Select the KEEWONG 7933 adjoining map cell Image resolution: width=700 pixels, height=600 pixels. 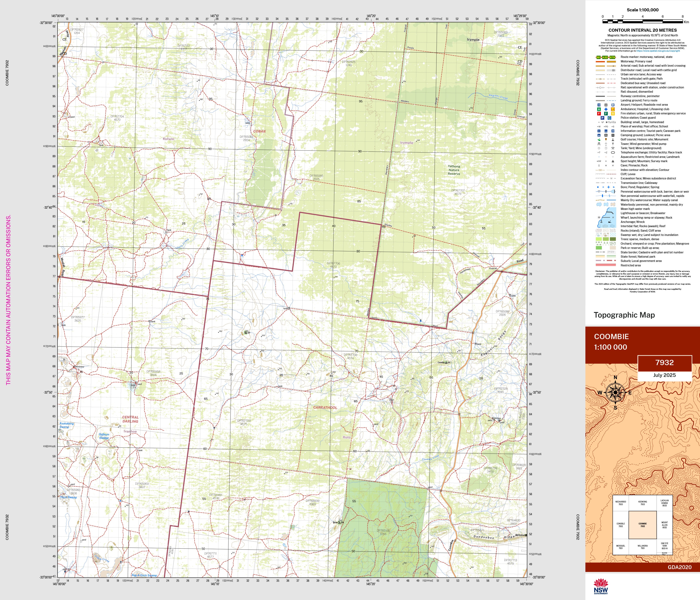(642, 503)
